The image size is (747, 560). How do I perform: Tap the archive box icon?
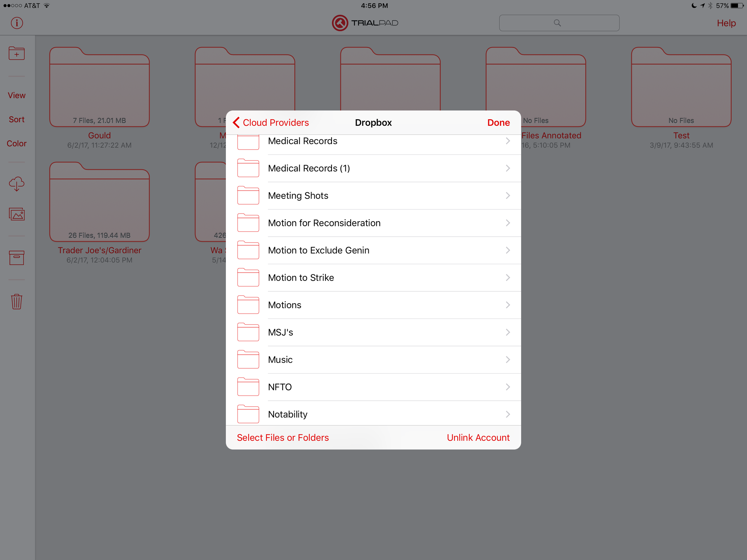pos(16,258)
